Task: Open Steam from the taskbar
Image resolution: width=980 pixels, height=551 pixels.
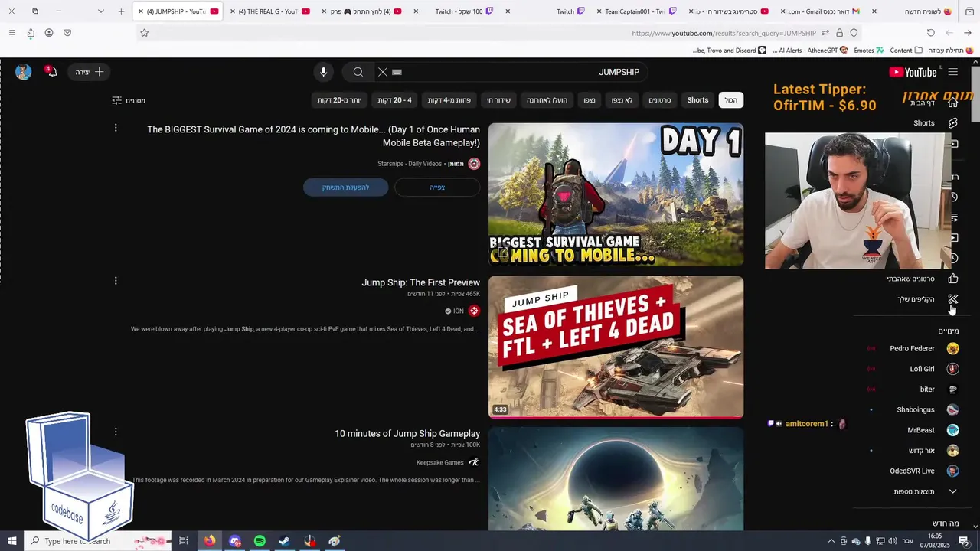Action: coord(284,541)
